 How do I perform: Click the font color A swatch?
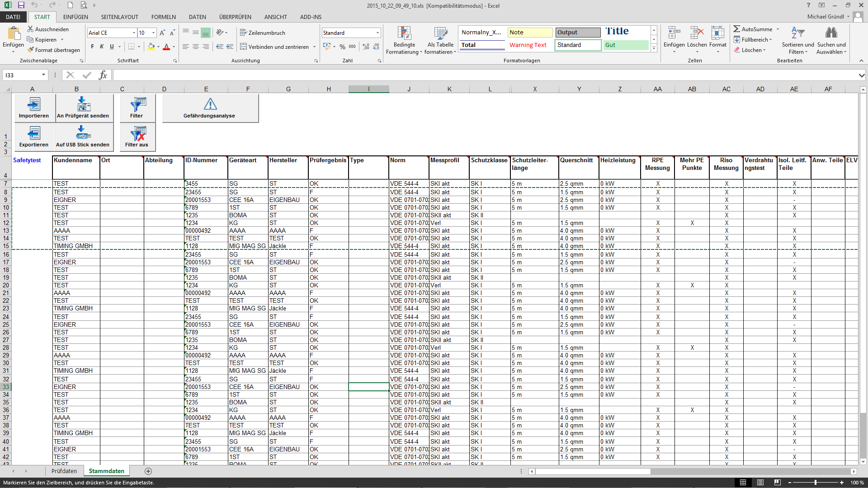(166, 47)
